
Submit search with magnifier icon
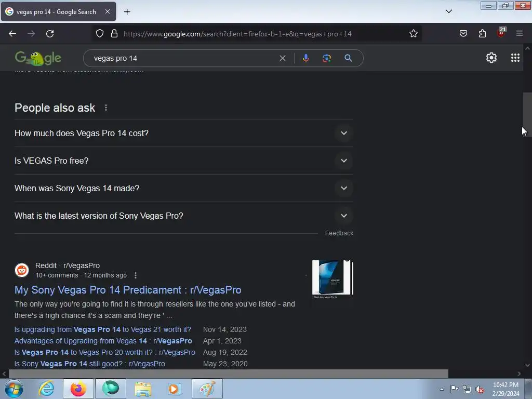click(x=348, y=58)
